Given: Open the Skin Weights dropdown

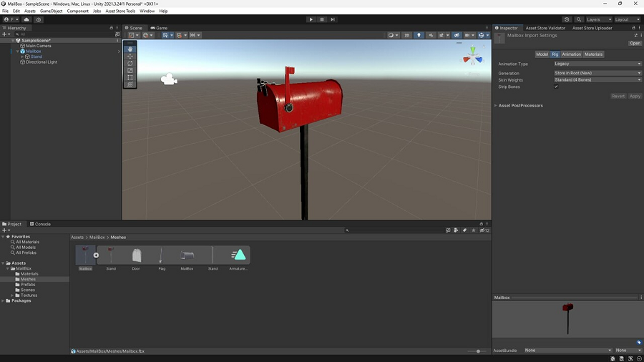Looking at the screenshot, I should 597,79.
